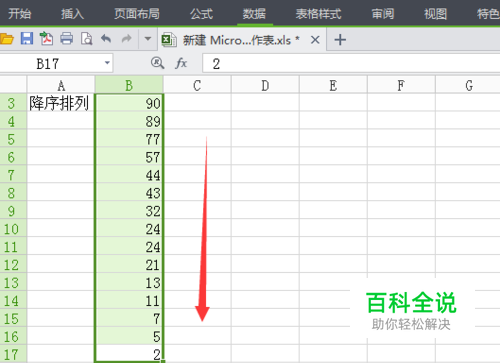Click cell with value 24 in row 11
The width and height of the screenshot is (500, 363).
click(129, 247)
